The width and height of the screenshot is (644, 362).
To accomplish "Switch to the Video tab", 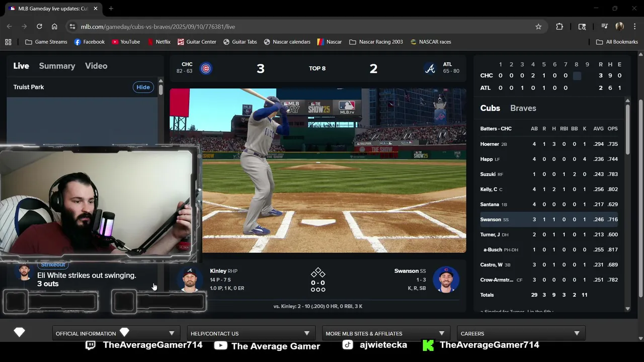I will coord(96,66).
